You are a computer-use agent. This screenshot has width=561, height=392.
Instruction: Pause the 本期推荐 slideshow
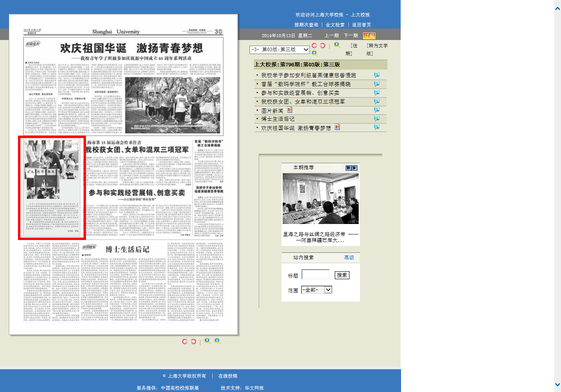pos(348,168)
